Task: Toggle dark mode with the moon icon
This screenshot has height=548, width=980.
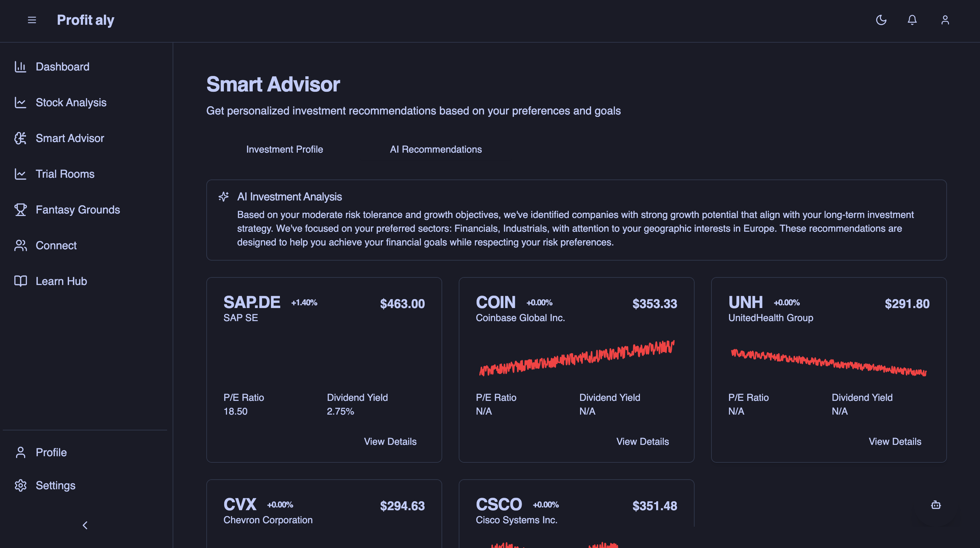Action: coord(881,20)
